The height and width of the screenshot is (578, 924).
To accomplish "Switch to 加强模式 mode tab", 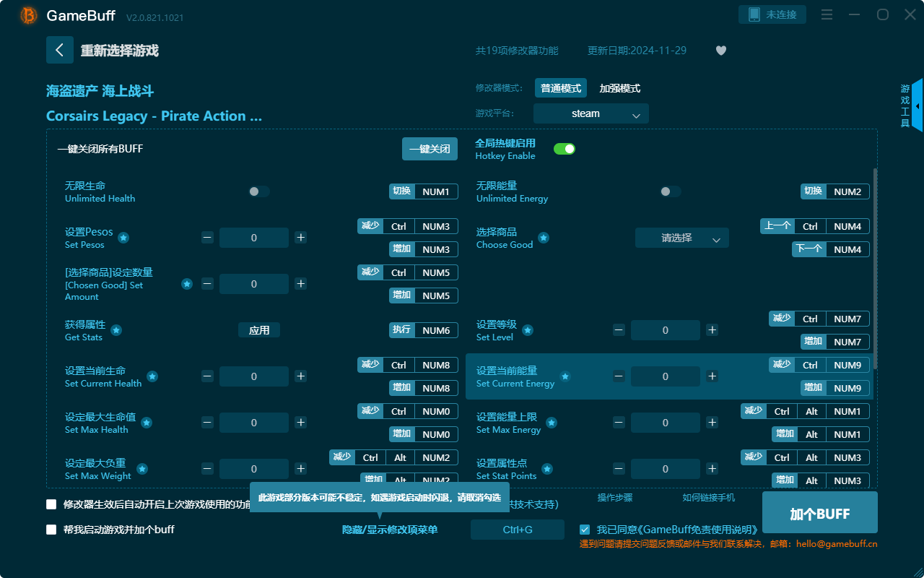I will (x=619, y=88).
